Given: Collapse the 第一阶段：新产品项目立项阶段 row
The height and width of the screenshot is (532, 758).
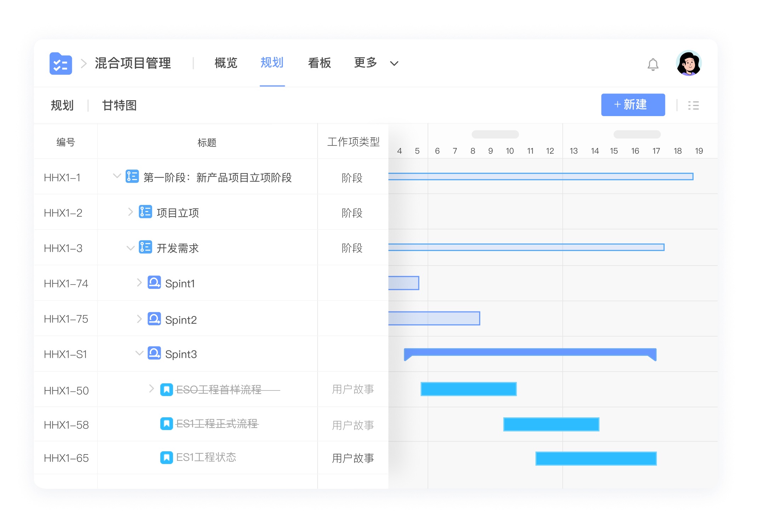Looking at the screenshot, I should (117, 176).
